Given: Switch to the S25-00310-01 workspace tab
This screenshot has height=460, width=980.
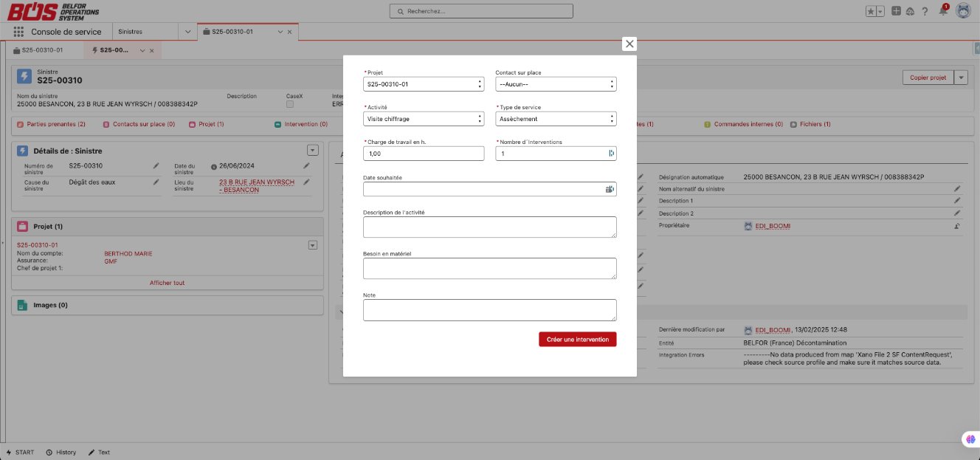Looking at the screenshot, I should coord(232,32).
